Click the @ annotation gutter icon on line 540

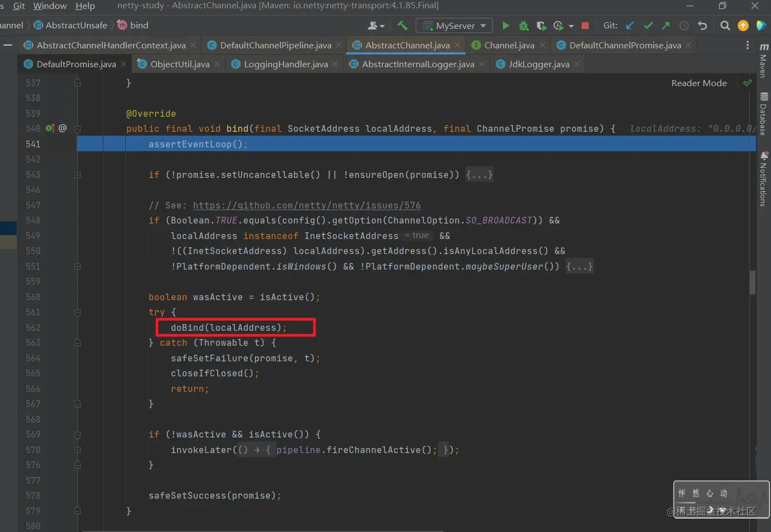pyautogui.click(x=62, y=128)
